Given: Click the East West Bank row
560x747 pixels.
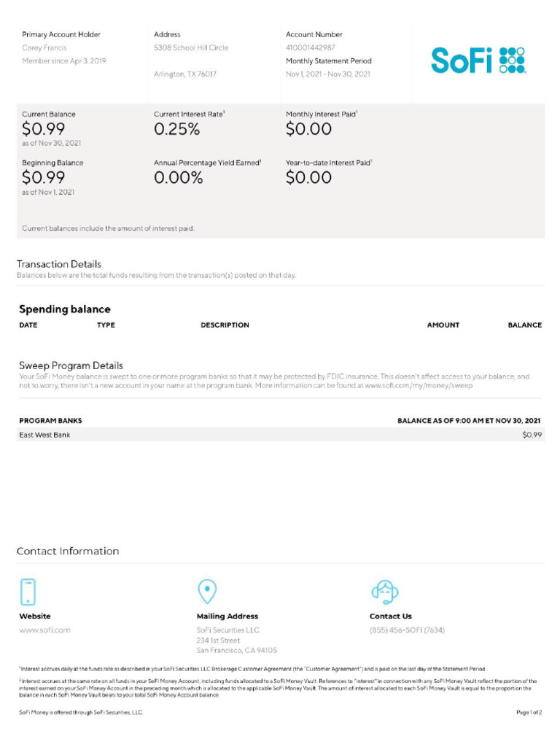Looking at the screenshot, I should click(x=44, y=435).
